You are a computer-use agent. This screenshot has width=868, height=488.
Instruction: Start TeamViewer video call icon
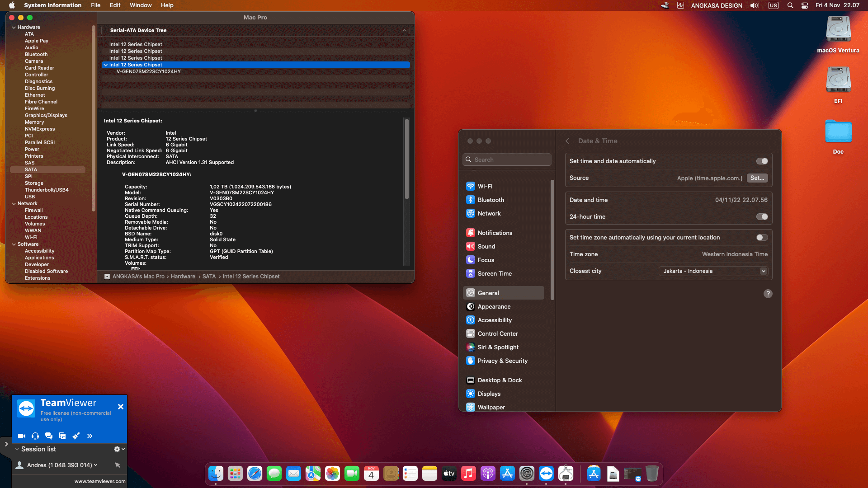coord(21,436)
